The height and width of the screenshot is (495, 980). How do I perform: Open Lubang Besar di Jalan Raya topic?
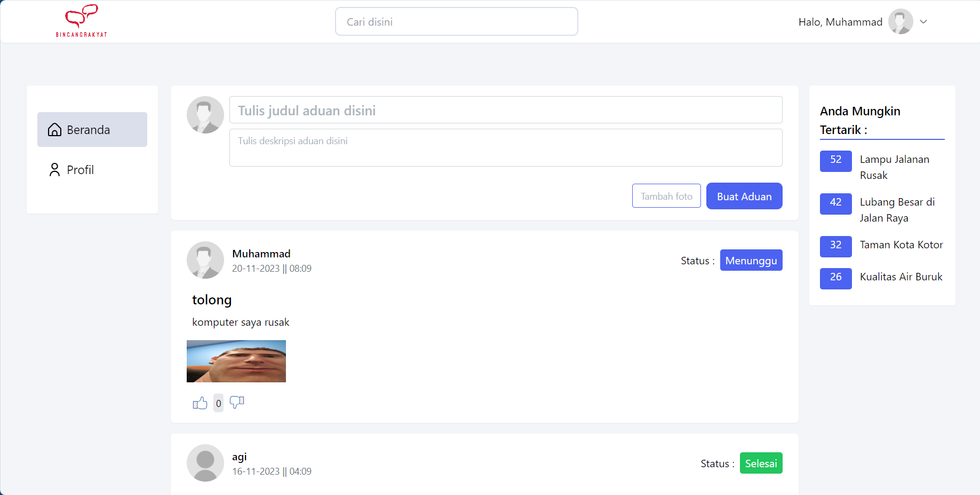(897, 210)
